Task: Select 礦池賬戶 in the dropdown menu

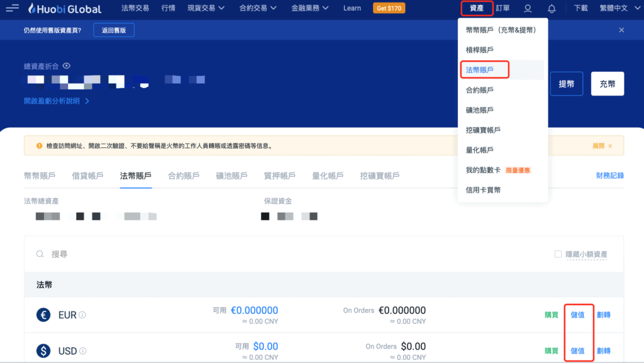Action: pyautogui.click(x=502, y=110)
